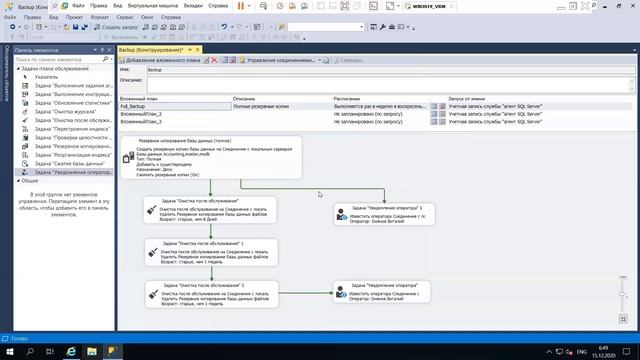
Task: Take a VM snapshot with the clock icon
Action: (x=280, y=6)
